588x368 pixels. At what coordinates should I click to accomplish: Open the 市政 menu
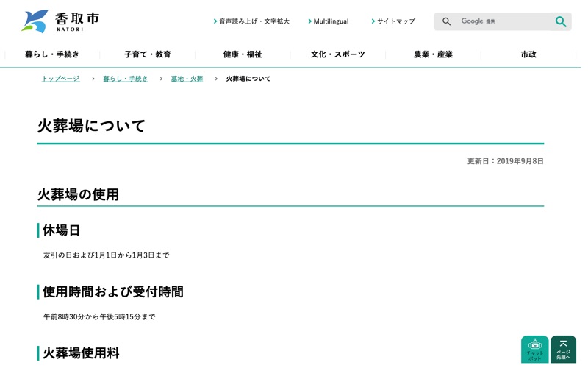(x=528, y=54)
